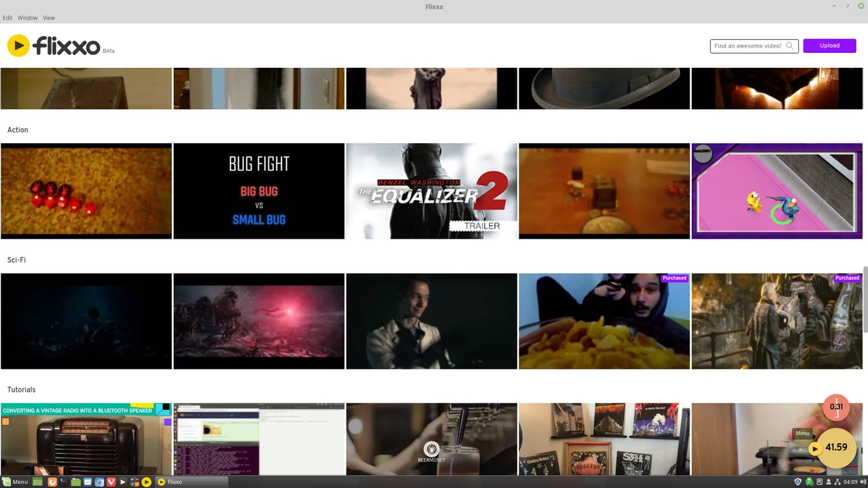Click the Beta label next to logo
868x488 pixels.
pyautogui.click(x=108, y=51)
